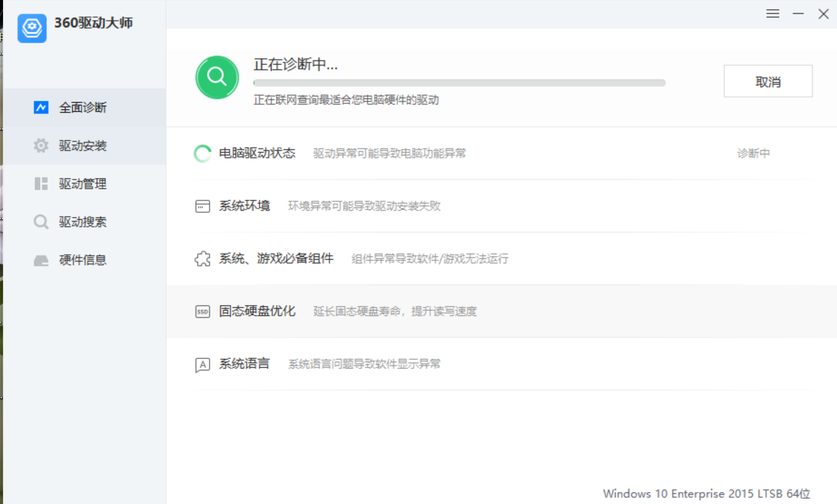The width and height of the screenshot is (837, 504).
Task: Select the 全面诊断 chart icon in sidebar
Action: click(41, 108)
